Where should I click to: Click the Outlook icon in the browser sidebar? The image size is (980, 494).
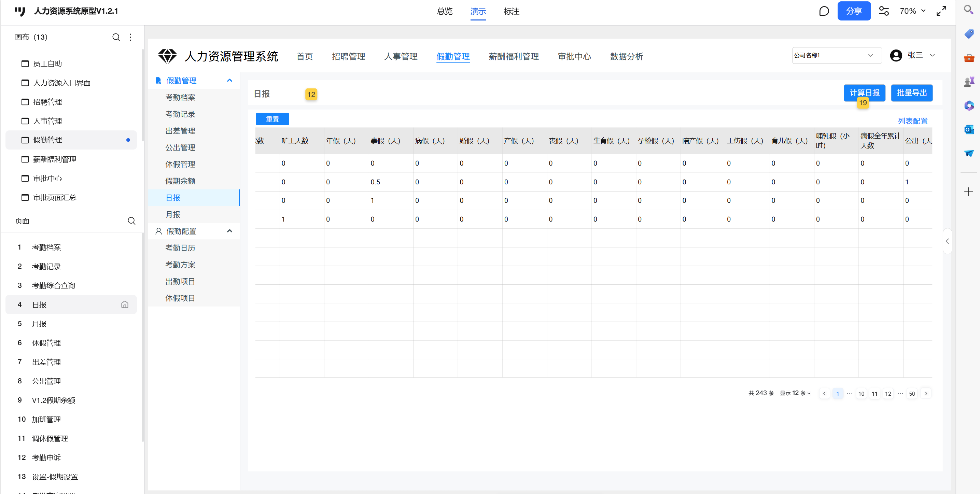pyautogui.click(x=969, y=129)
